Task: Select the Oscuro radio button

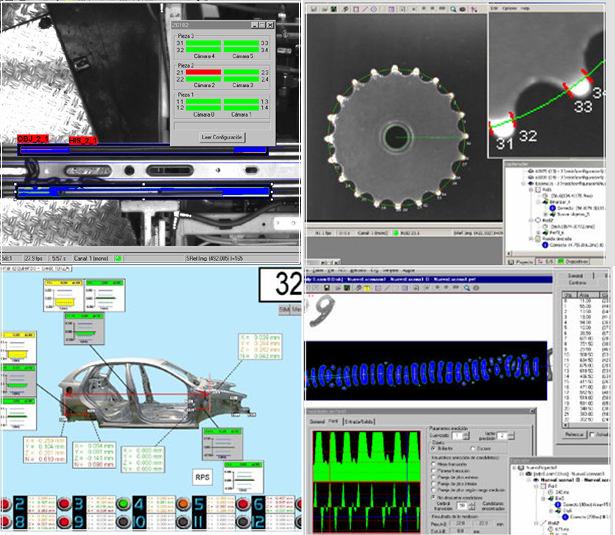Action: tap(473, 448)
